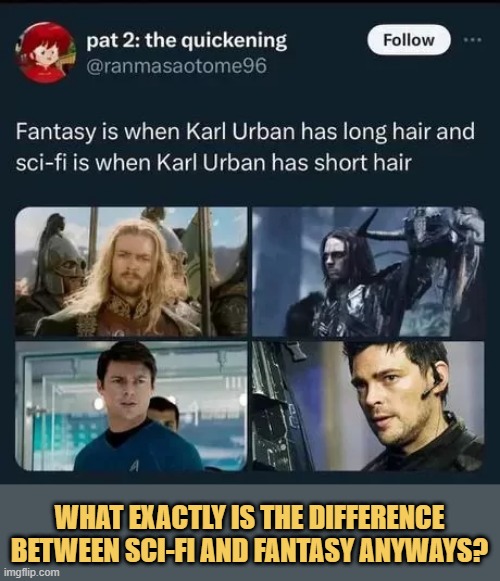This screenshot has width=500, height=581.
Task: Open the long blond hair photo
Action: (x=131, y=272)
